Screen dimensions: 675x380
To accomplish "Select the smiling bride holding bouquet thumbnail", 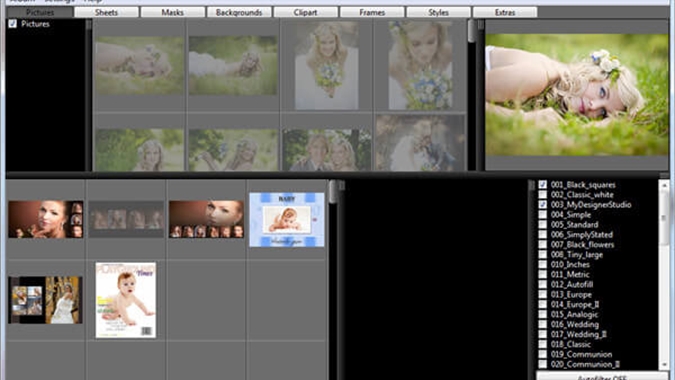I will 327,65.
